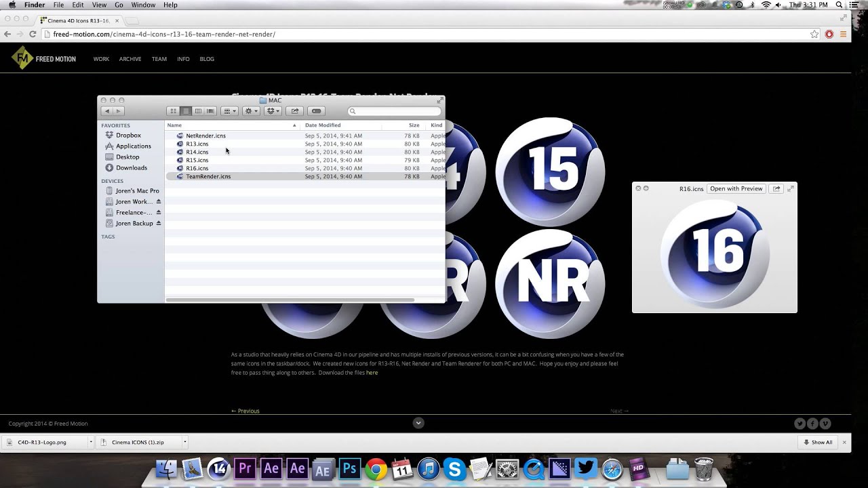Open the Window menu
Screen dimensions: 868x488
[143, 5]
